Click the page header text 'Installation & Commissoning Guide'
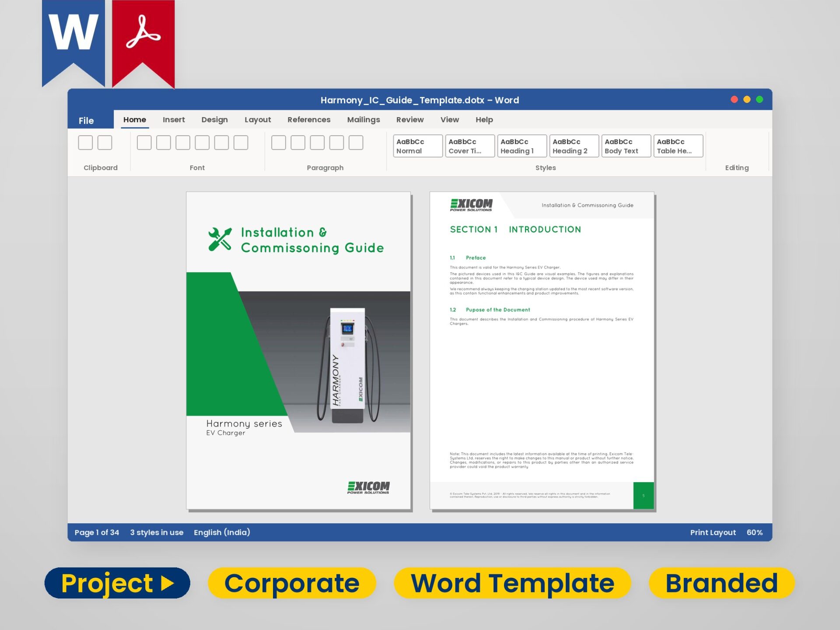Screen dimensions: 840x630 tap(587, 205)
